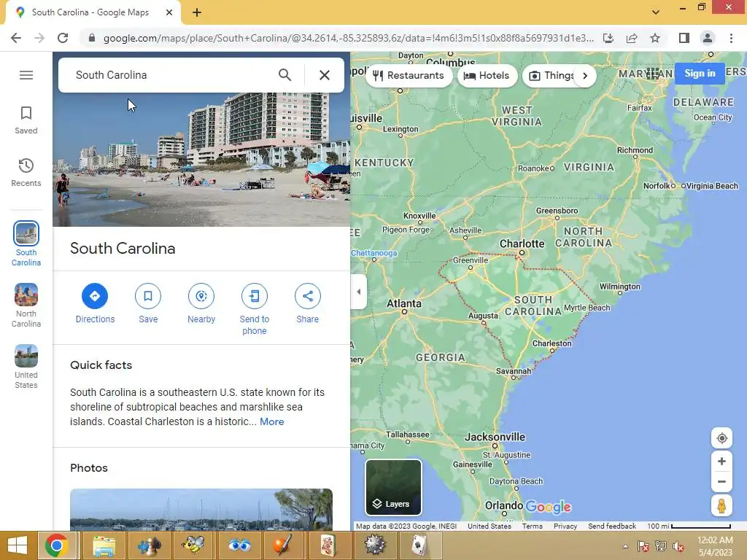Click Send feedback link

[612, 526]
